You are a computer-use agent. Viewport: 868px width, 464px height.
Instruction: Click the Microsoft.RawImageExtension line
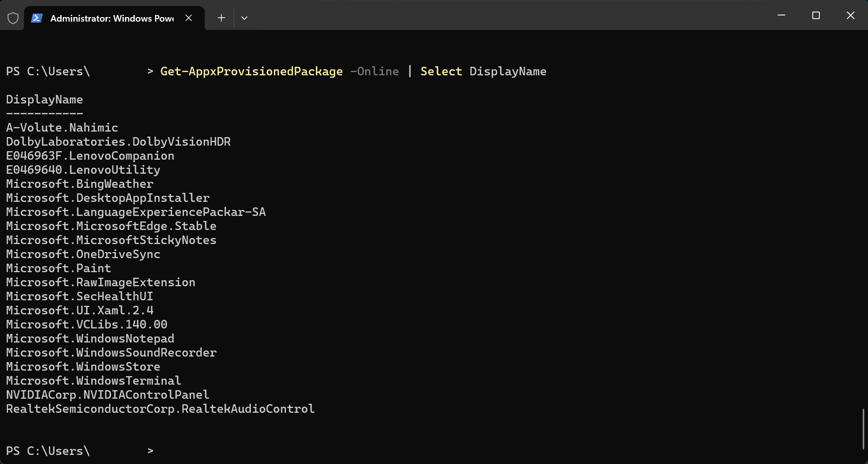pyautogui.click(x=101, y=282)
